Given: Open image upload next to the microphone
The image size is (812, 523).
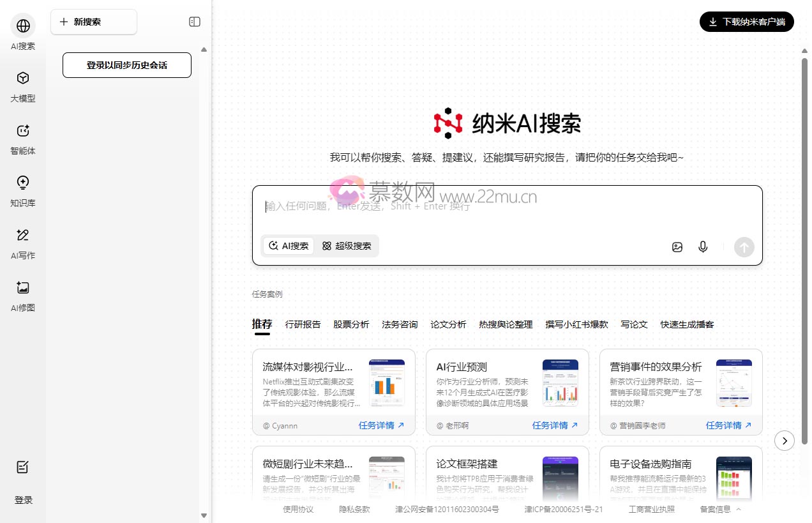Looking at the screenshot, I should [677, 246].
